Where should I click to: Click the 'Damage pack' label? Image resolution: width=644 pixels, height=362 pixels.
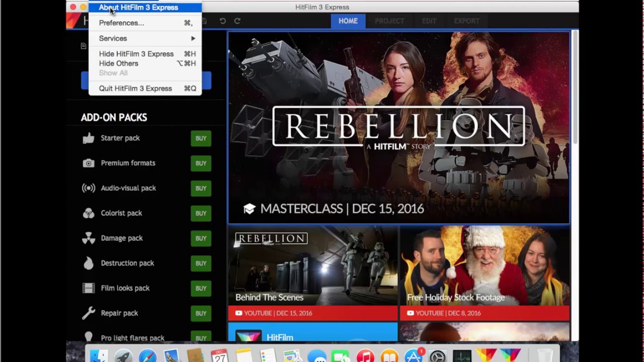click(x=122, y=238)
